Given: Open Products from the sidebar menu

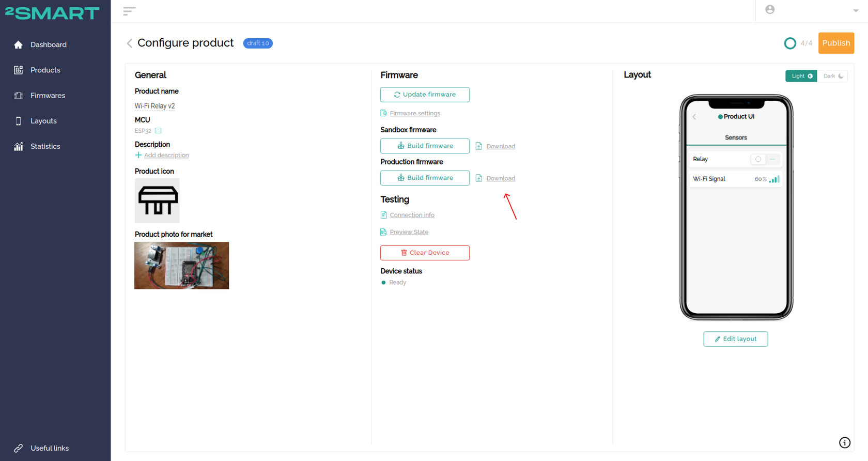Looking at the screenshot, I should pos(45,70).
